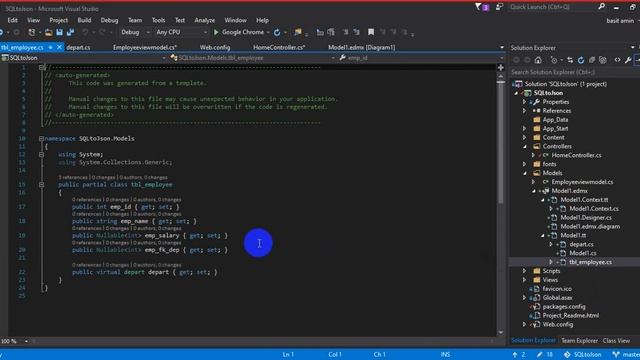Viewport: 640px width, 360px height.
Task: Open the Any CPU platform dropdown
Action: 182,32
